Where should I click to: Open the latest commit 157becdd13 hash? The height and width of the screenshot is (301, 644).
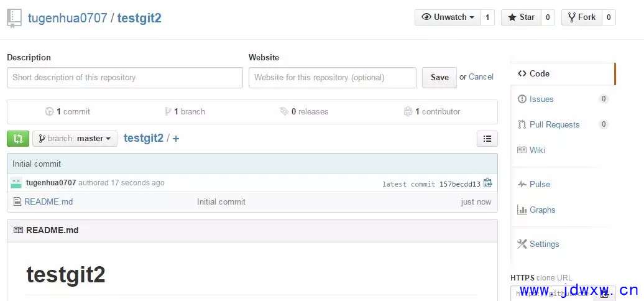coord(459,184)
